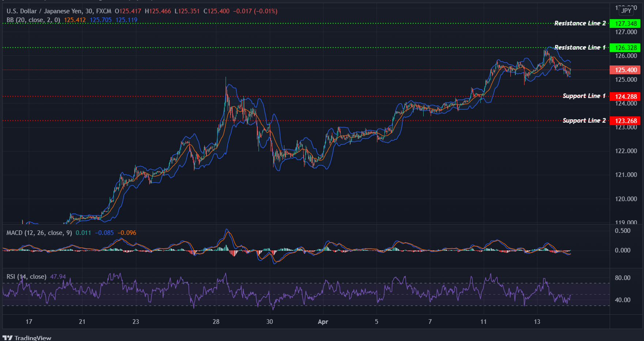Click the current price label 125.400

click(626, 70)
